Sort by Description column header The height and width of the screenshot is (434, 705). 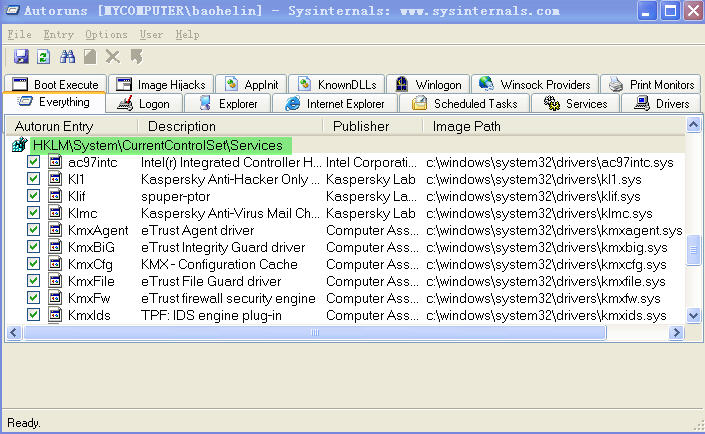[x=231, y=126]
